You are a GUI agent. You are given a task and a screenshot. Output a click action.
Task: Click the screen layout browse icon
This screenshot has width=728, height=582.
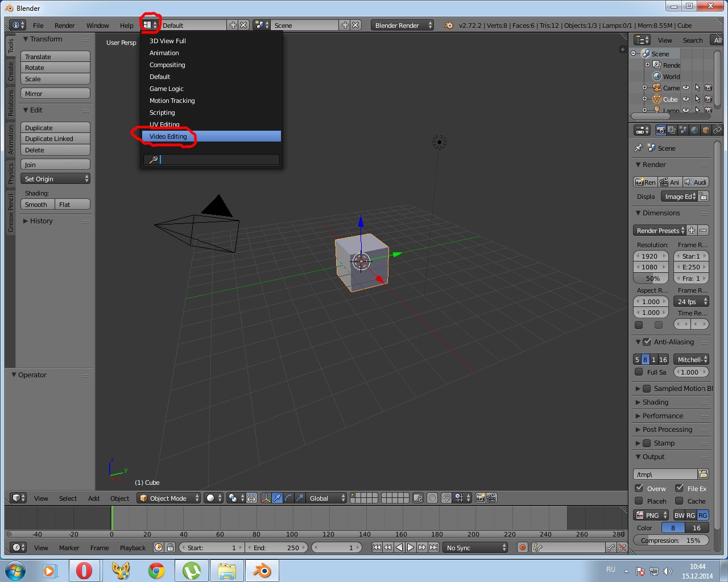(150, 25)
